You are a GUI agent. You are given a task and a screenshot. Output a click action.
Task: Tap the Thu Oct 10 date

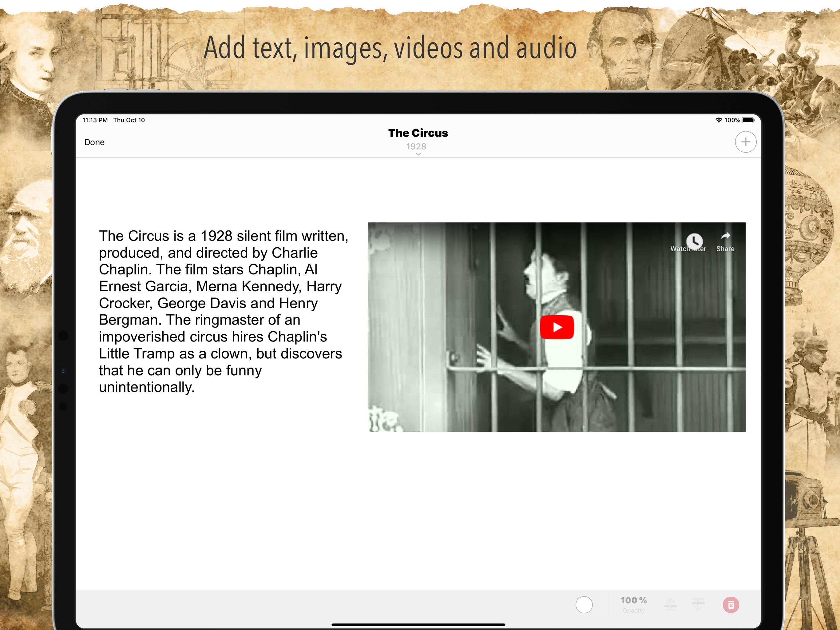tap(129, 120)
